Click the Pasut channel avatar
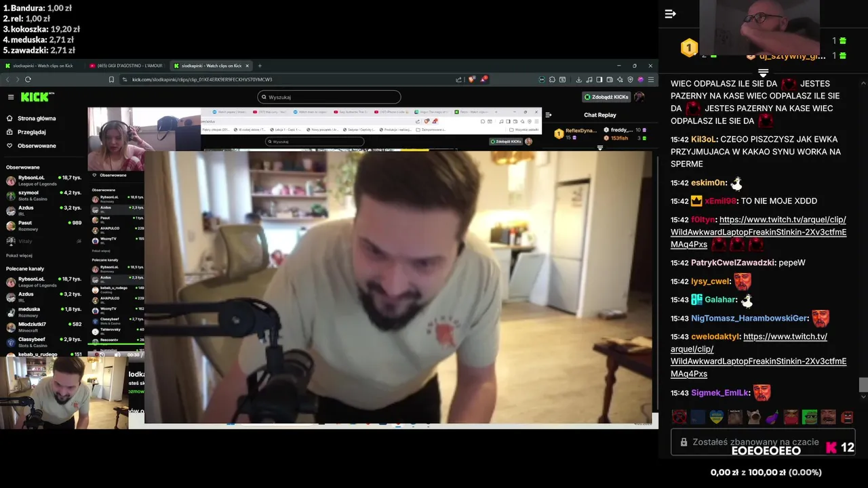The image size is (868, 488). tap(11, 226)
